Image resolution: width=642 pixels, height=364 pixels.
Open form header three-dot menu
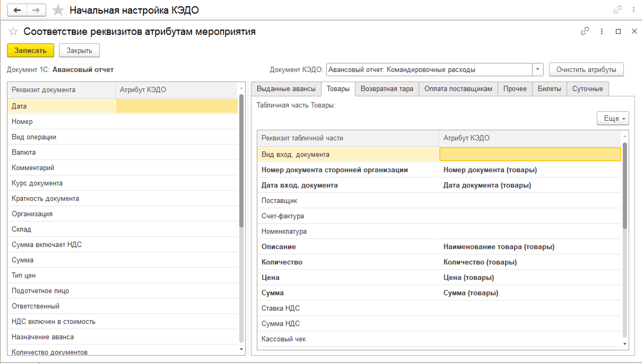tap(602, 31)
